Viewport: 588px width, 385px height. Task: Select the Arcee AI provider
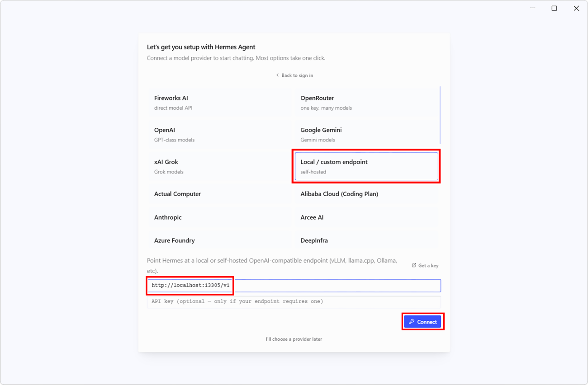click(x=366, y=217)
